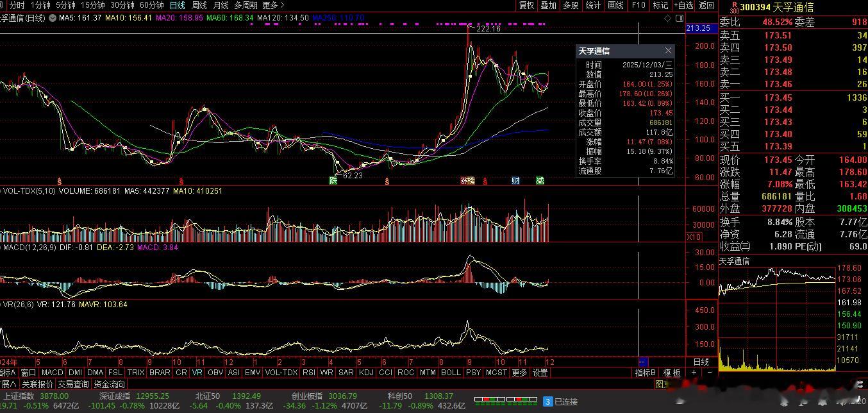The height and width of the screenshot is (413, 868).
Task: Click the green 跌 marker on the chart
Action: point(333,181)
